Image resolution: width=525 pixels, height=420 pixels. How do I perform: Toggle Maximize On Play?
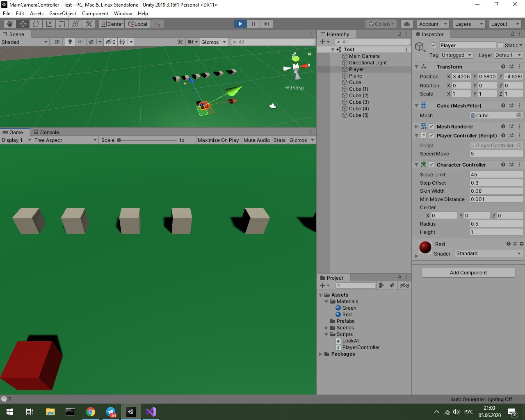tap(218, 140)
